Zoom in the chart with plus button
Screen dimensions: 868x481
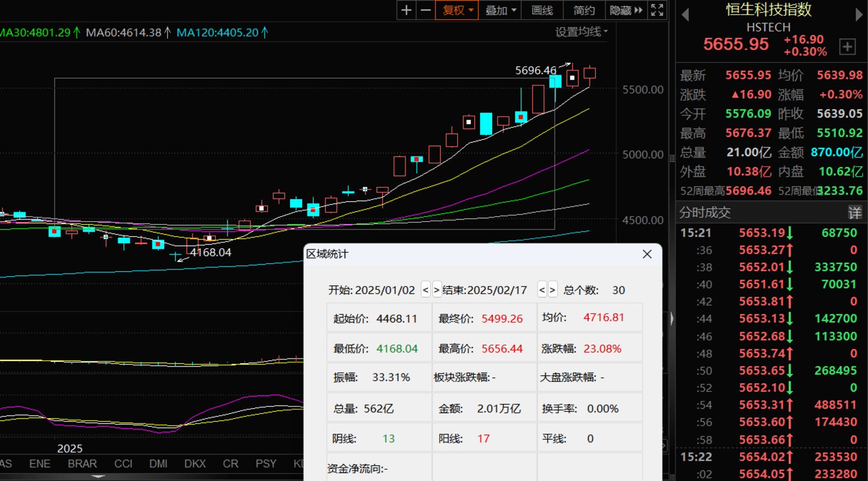click(407, 10)
